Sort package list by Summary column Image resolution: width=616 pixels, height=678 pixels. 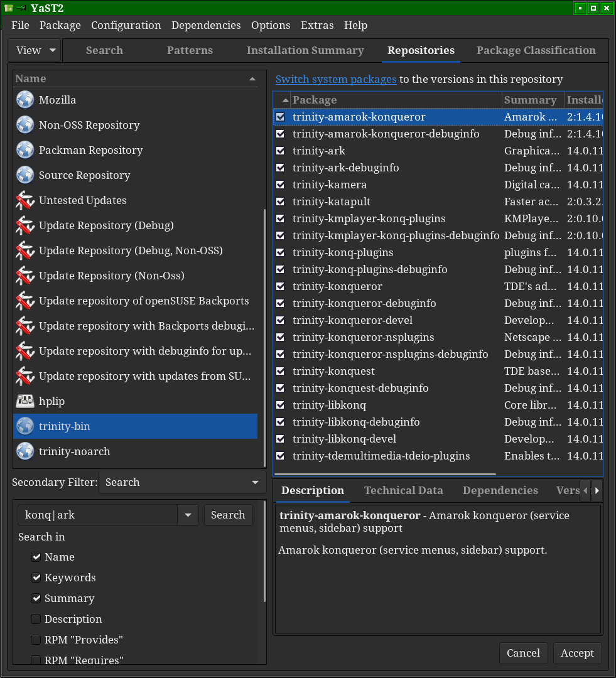pos(533,100)
